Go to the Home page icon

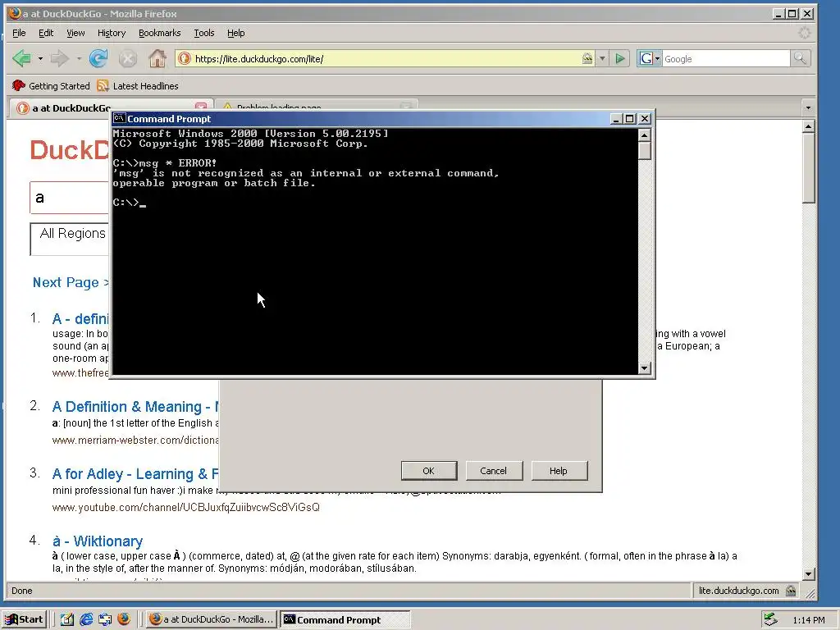point(157,58)
